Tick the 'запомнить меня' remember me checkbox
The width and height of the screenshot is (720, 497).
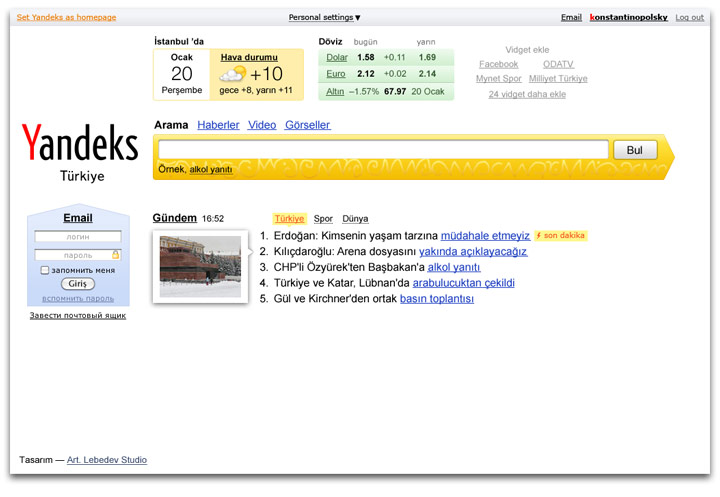click(44, 270)
